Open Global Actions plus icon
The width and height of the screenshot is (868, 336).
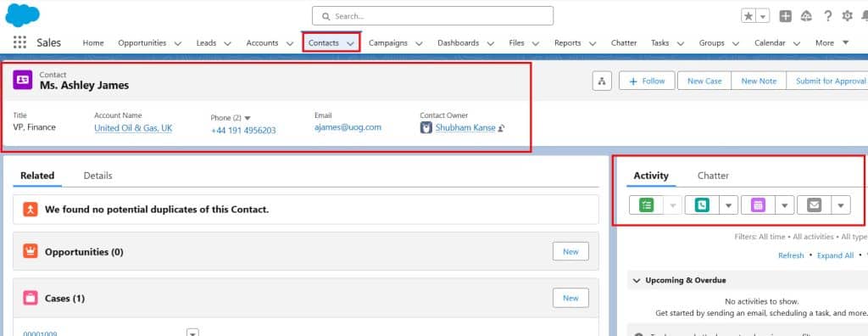[786, 16]
